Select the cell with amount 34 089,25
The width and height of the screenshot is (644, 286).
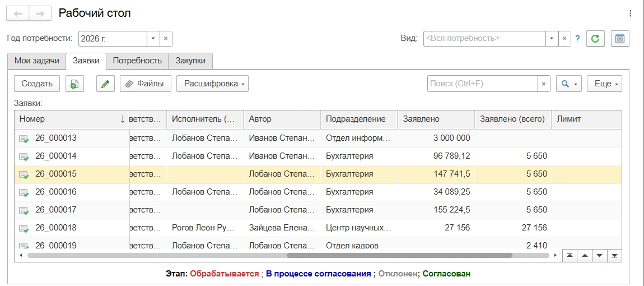click(x=436, y=192)
